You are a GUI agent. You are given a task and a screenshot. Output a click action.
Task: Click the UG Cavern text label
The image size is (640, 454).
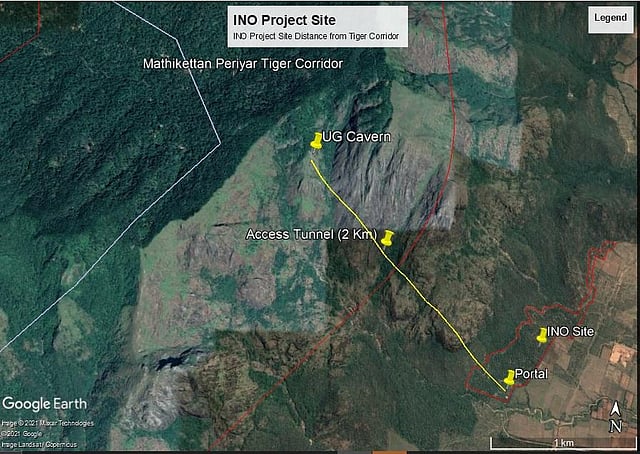[x=356, y=137]
